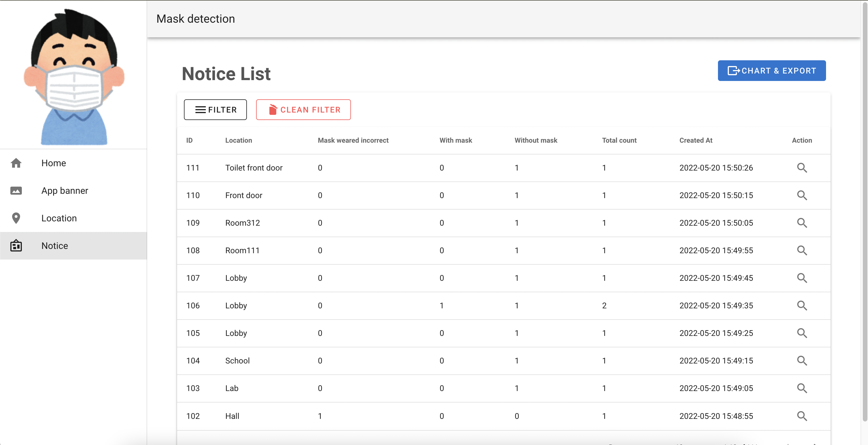The image size is (868, 445).
Task: Click the Notice board icon in sidebar
Action: tap(16, 246)
